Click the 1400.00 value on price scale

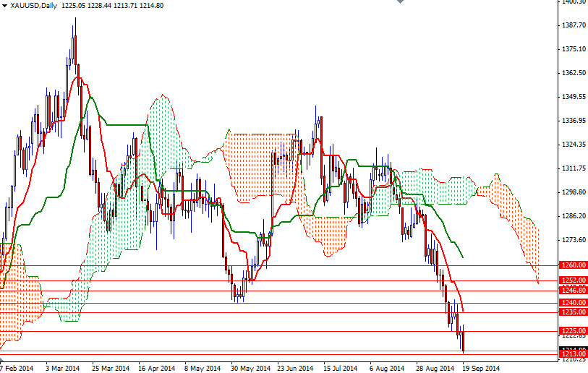574,2
